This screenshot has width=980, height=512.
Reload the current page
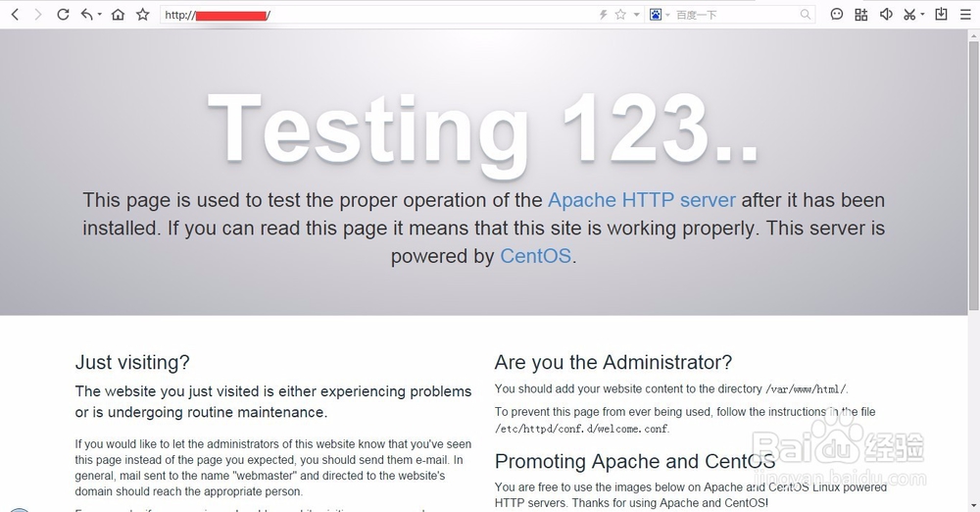(63, 15)
